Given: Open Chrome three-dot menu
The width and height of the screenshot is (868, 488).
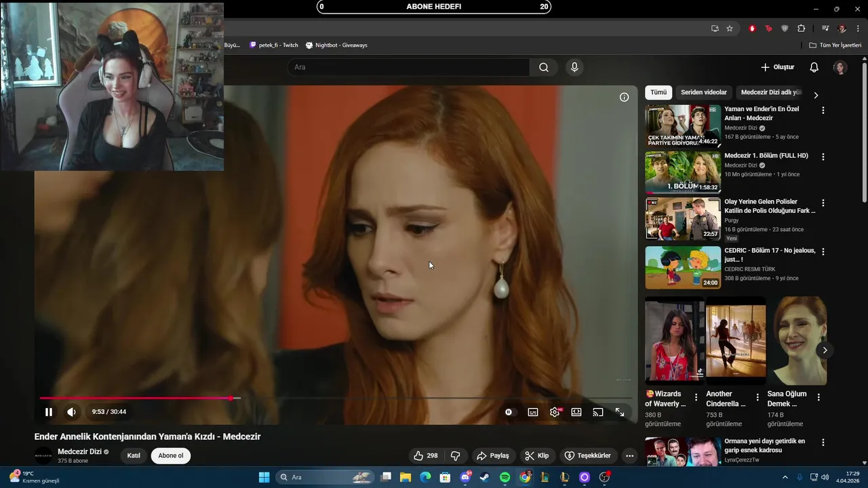Looking at the screenshot, I should (858, 28).
